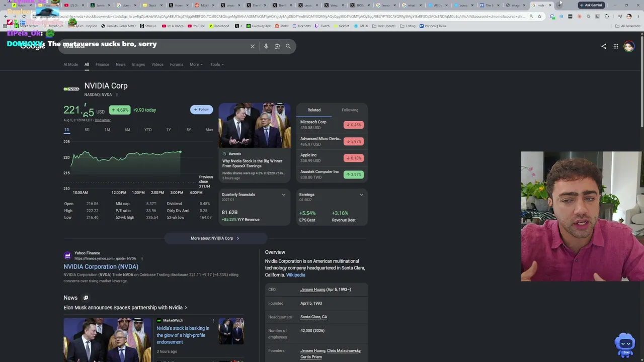Open Google Lens image search
Viewport: 644px width, 362px height.
coord(277,46)
